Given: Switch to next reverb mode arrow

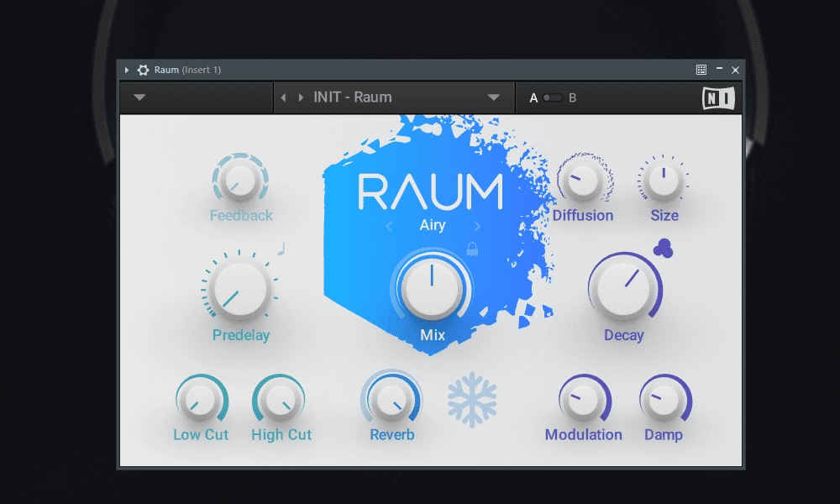Looking at the screenshot, I should tap(477, 227).
